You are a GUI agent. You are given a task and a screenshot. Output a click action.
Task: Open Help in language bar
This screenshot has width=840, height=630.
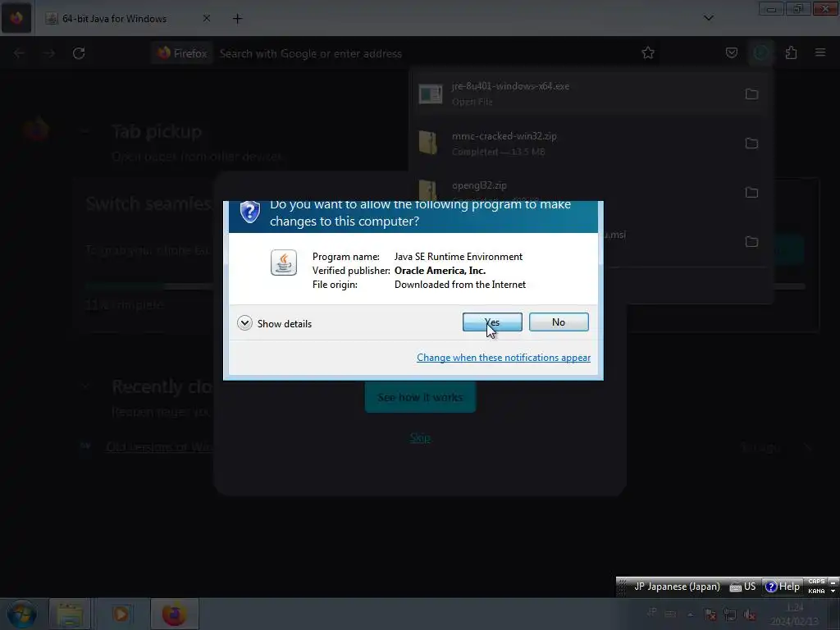point(783,587)
